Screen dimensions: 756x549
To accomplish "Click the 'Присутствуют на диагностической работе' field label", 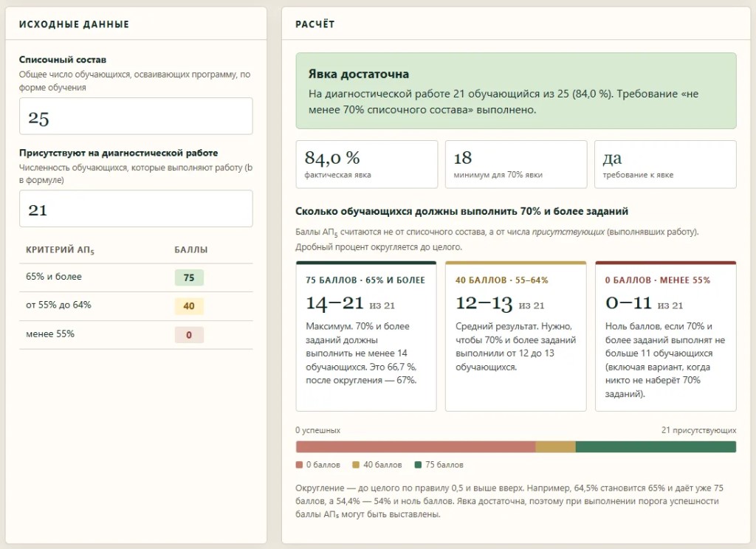I will click(x=119, y=153).
